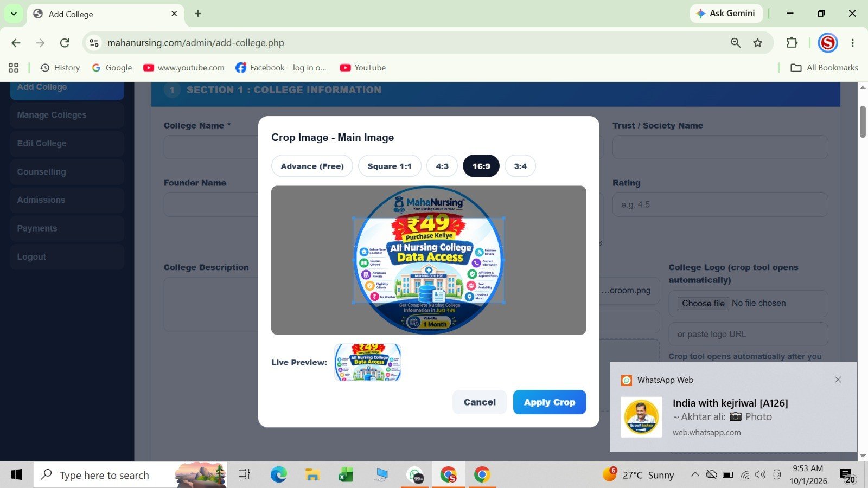868x488 pixels.
Task: Open the volume control in system tray
Action: [x=761, y=475]
